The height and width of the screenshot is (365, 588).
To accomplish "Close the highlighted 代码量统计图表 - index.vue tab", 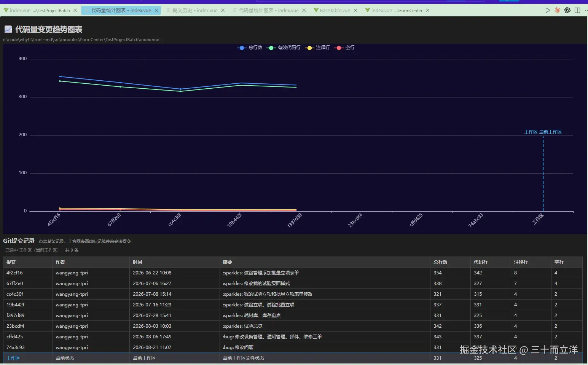I will pyautogui.click(x=156, y=10).
